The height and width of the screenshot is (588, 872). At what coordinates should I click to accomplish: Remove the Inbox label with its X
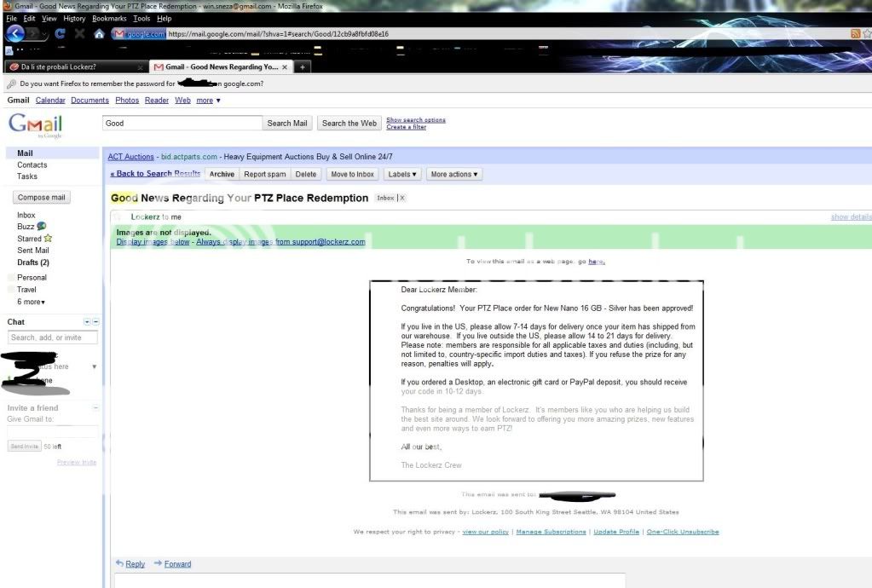[402, 198]
